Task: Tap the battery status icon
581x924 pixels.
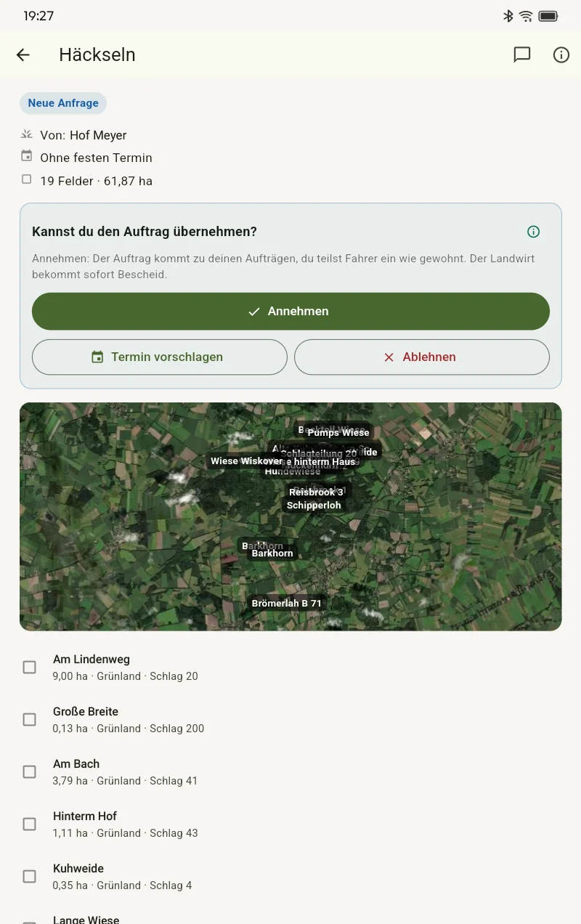Action: coord(548,16)
